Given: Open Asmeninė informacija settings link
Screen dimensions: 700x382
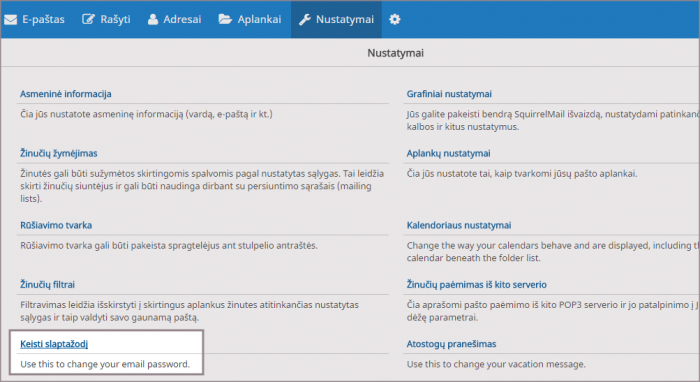Looking at the screenshot, I should point(66,94).
